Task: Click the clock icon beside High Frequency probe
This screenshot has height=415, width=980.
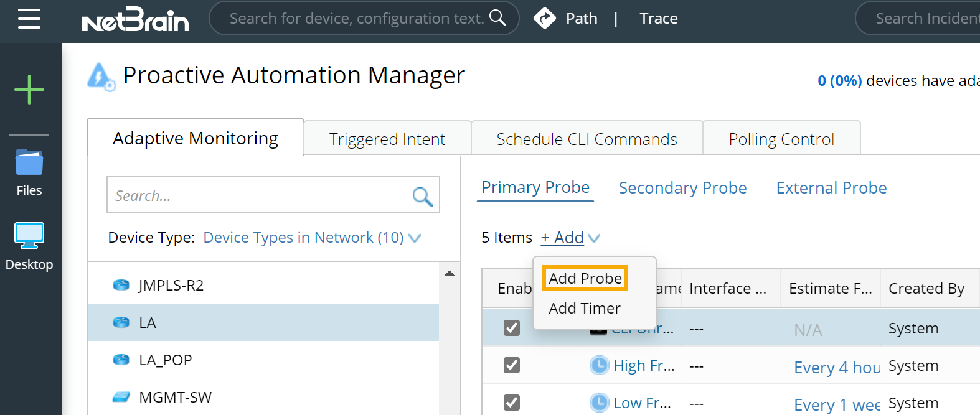Action: click(x=599, y=365)
